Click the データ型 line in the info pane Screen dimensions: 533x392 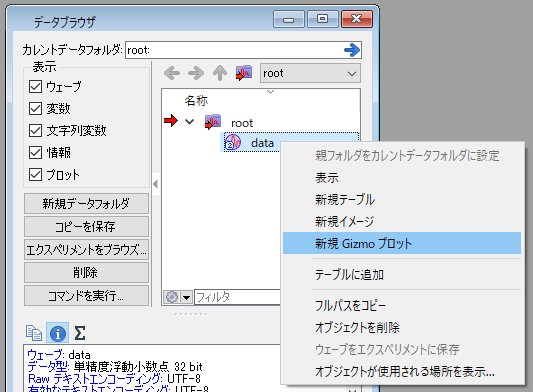115,367
